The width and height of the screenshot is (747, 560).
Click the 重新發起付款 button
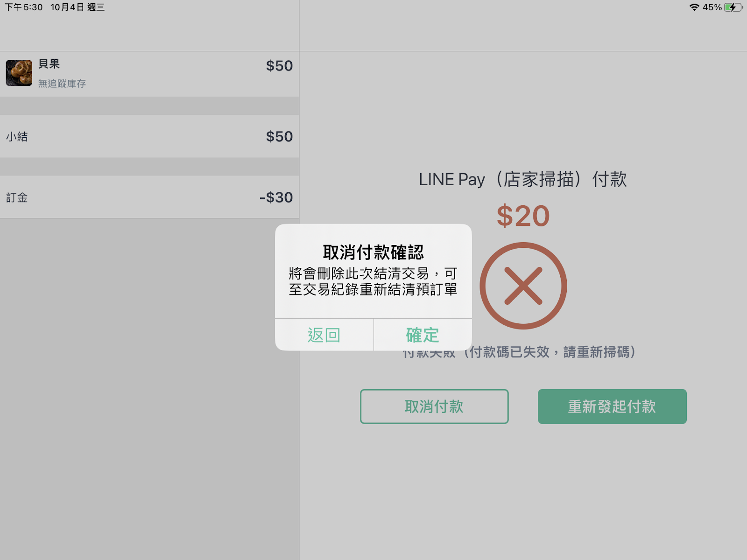pyautogui.click(x=612, y=406)
